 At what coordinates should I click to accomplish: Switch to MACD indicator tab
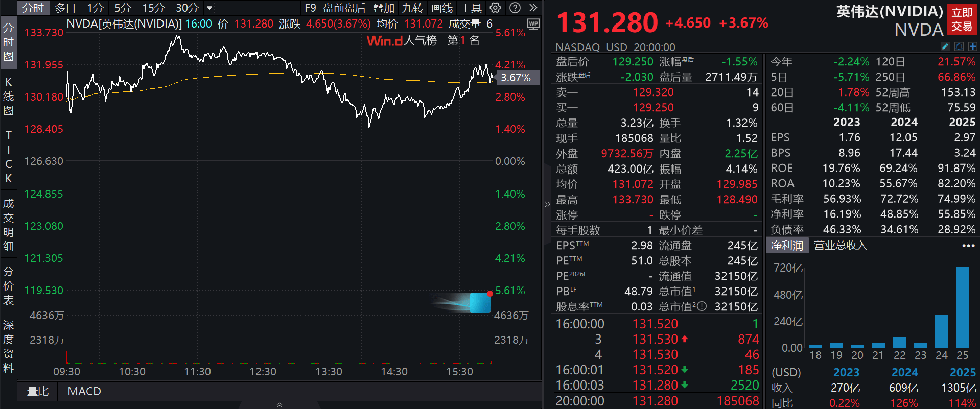84,391
